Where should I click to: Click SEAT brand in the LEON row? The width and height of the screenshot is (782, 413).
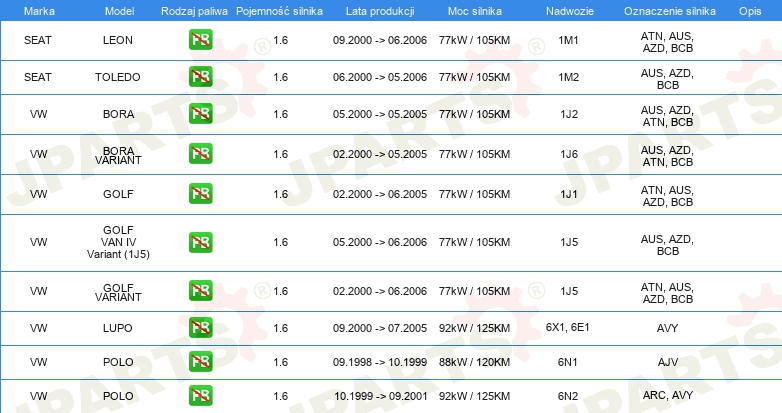coord(38,40)
